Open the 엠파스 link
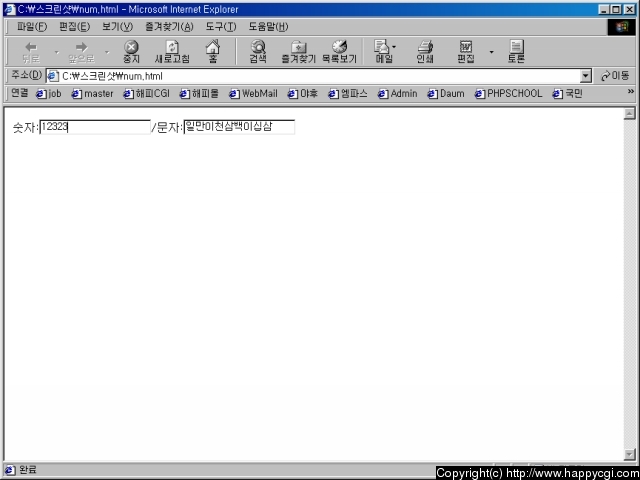 coord(348,94)
